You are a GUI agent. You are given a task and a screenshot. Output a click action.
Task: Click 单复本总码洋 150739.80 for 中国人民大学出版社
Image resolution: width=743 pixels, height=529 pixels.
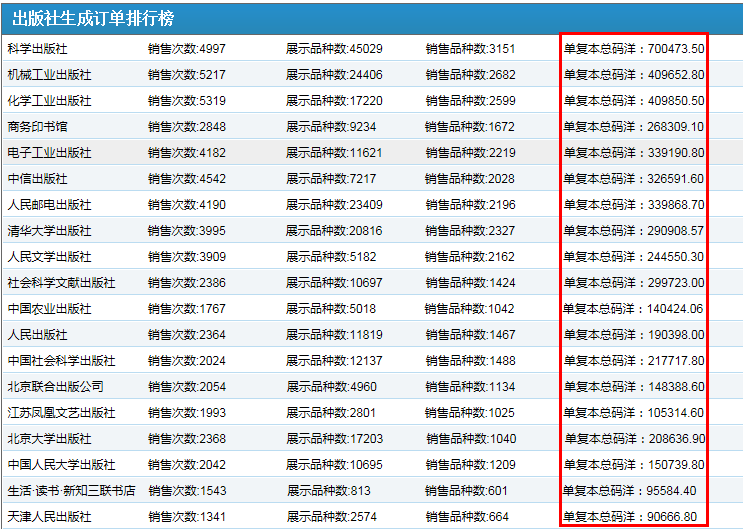634,465
